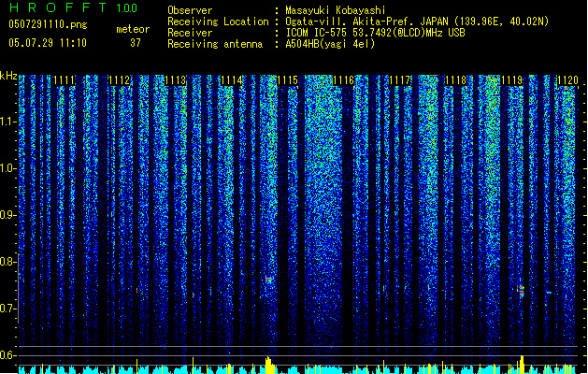Click the red meteor echo after 1114
Viewport: 588px width, 374px height.
pos(268,279)
